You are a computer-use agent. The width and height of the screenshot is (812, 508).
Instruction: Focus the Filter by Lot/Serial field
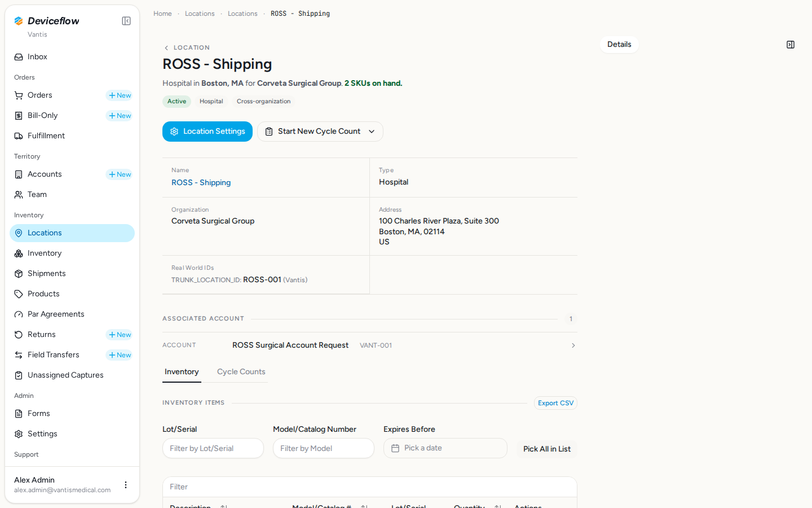[x=213, y=448]
